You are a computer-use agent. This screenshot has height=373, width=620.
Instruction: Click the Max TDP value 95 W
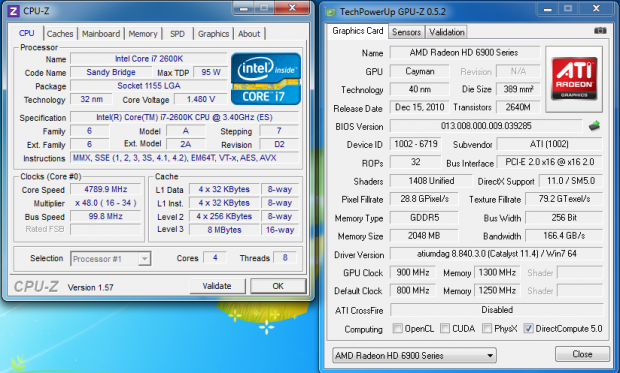(211, 72)
